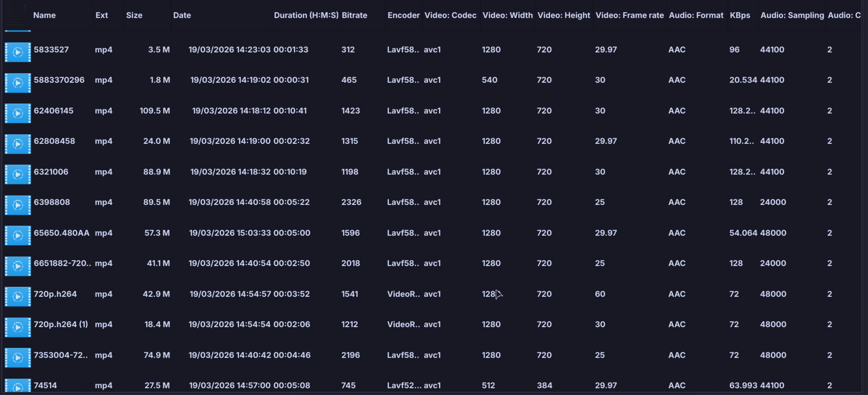Screen dimensions: 868x395
Task: Click the Date column header
Action: pyautogui.click(x=182, y=15)
